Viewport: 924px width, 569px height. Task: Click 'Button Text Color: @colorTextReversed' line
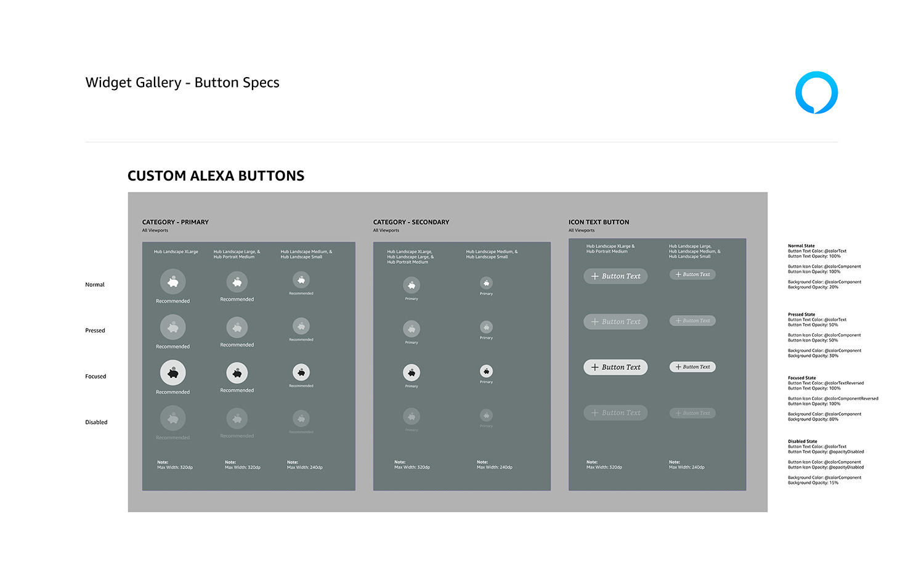[x=826, y=383]
